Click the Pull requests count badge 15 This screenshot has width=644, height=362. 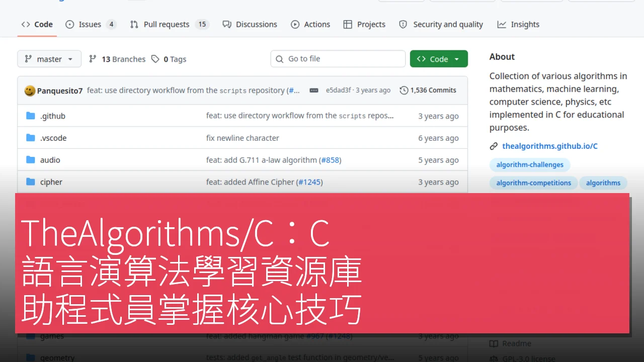pos(202,24)
